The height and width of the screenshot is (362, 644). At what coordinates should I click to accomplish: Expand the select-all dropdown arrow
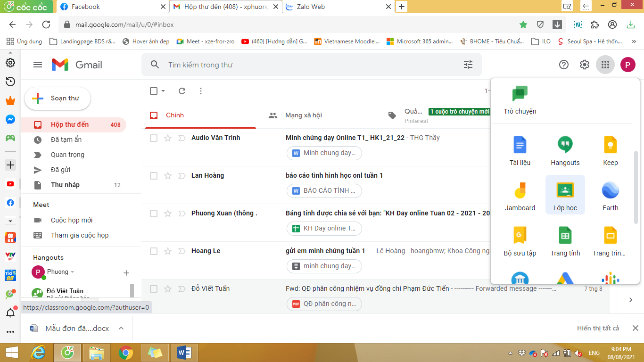(x=163, y=91)
